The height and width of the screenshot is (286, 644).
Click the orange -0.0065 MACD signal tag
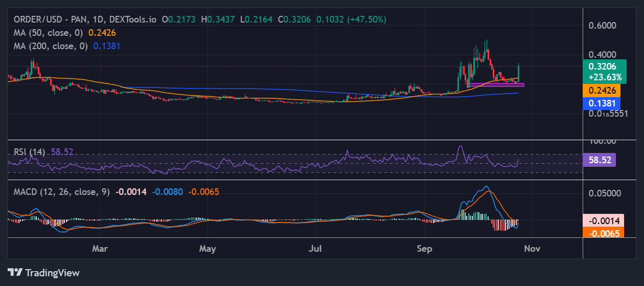(x=602, y=233)
